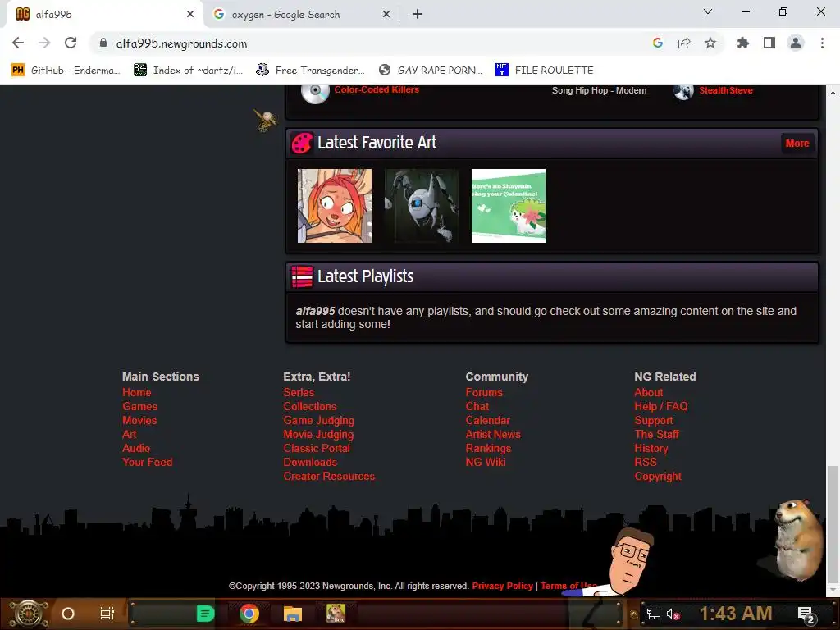This screenshot has width=840, height=630.
Task: Click the muted volume tray icon
Action: 673,614
